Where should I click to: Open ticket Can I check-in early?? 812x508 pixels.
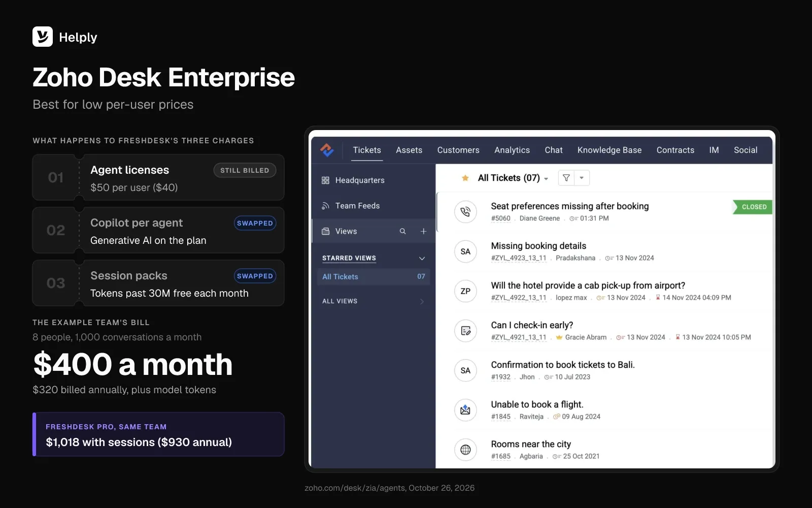point(532,325)
